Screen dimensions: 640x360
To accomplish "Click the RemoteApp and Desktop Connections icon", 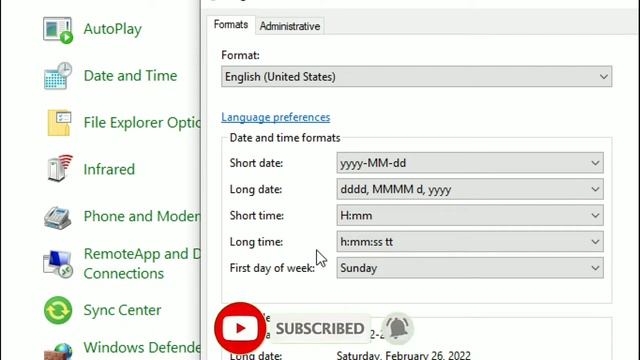I will click(58, 264).
